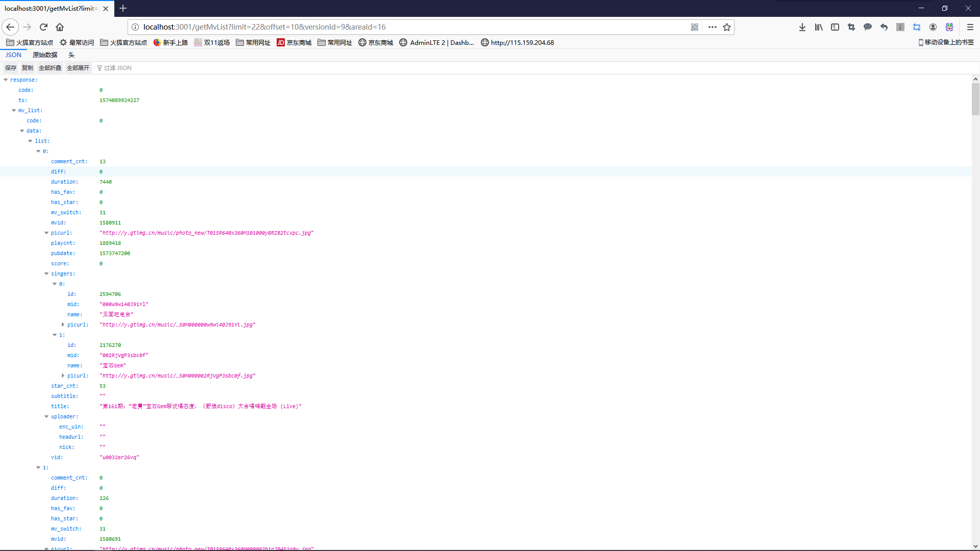
Task: Click the Firefox account avatar icon
Action: pos(933,27)
